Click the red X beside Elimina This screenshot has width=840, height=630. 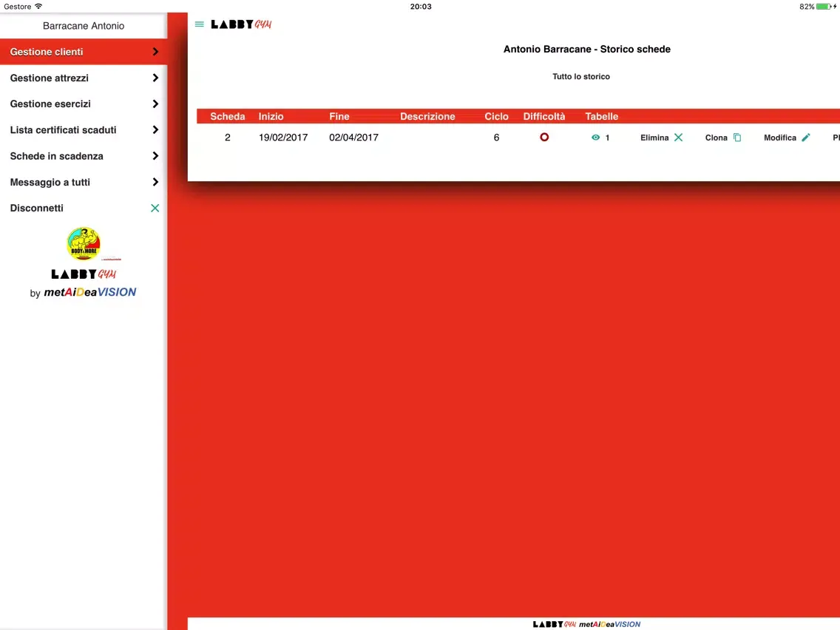(x=678, y=138)
